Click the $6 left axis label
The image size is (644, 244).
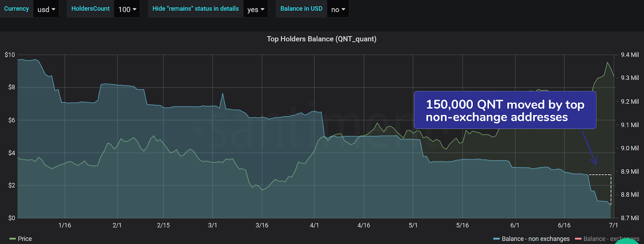tap(12, 120)
